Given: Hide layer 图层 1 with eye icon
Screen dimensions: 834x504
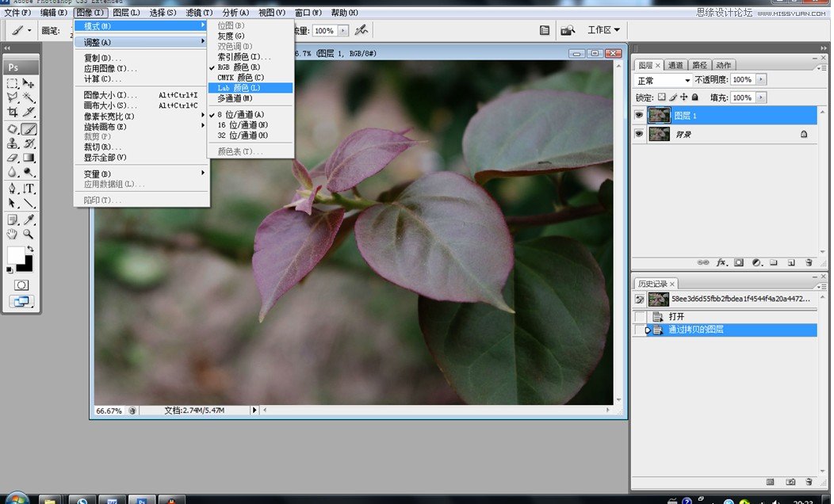Looking at the screenshot, I should coord(639,116).
